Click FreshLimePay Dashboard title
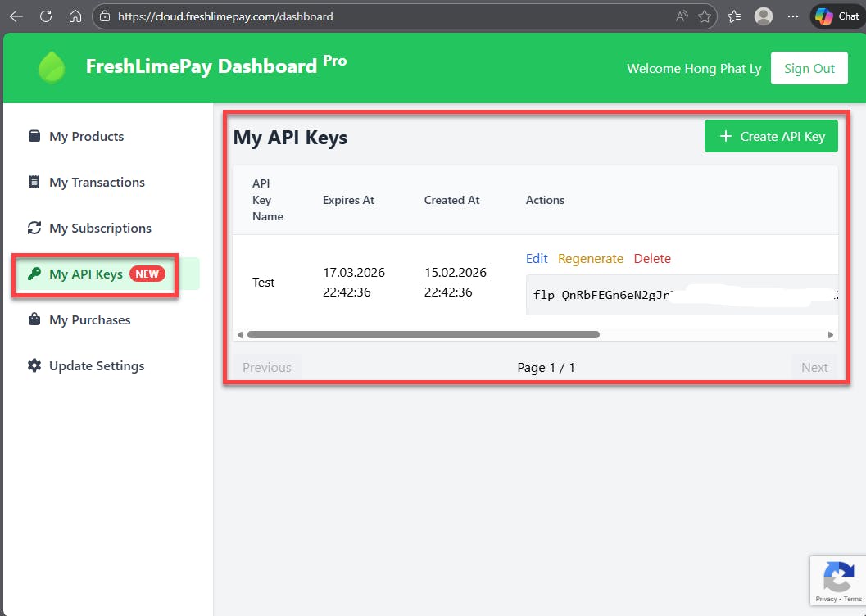Viewport: 866px width, 616px height. pos(216,66)
